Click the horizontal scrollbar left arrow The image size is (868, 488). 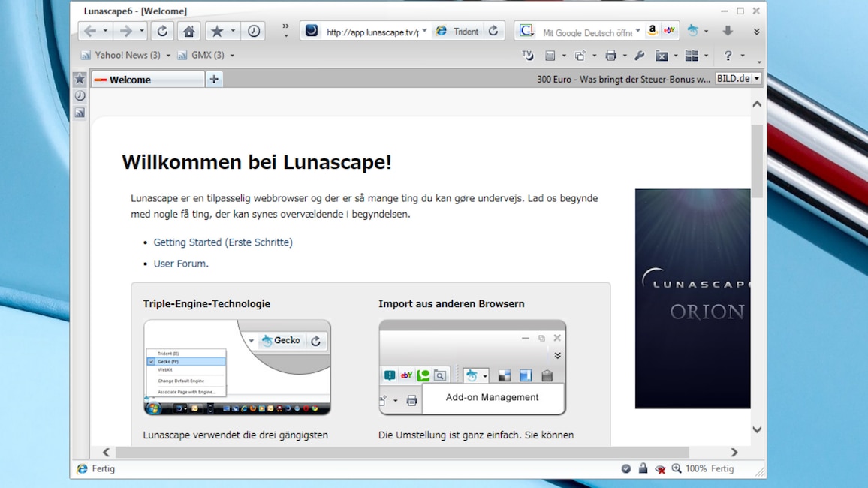click(x=107, y=453)
